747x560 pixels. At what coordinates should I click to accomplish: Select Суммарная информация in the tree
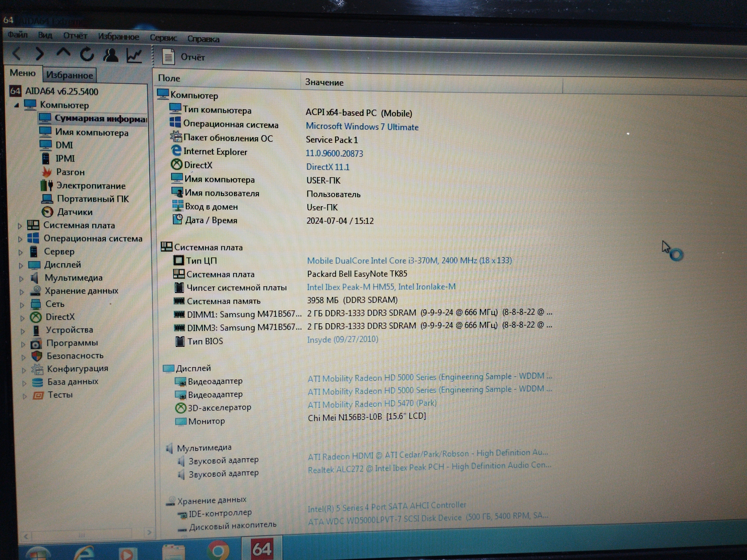coord(93,118)
